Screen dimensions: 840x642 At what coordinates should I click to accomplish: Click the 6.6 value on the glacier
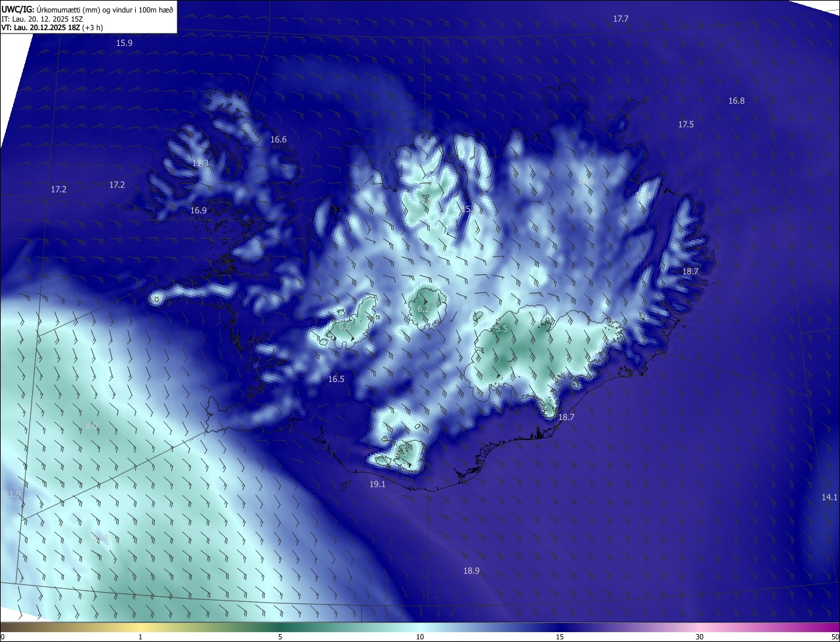(x=345, y=327)
